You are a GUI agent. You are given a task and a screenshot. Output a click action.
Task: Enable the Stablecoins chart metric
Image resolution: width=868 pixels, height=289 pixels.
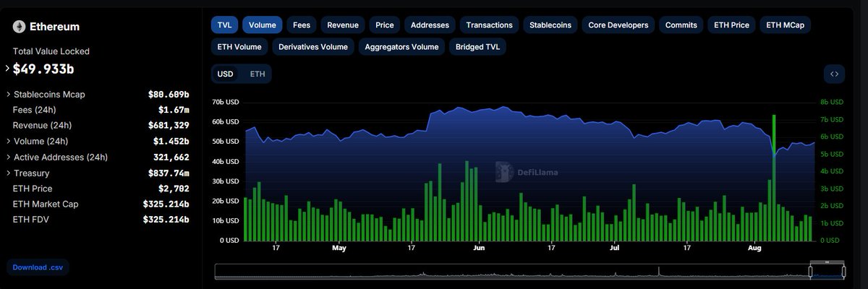(x=550, y=25)
